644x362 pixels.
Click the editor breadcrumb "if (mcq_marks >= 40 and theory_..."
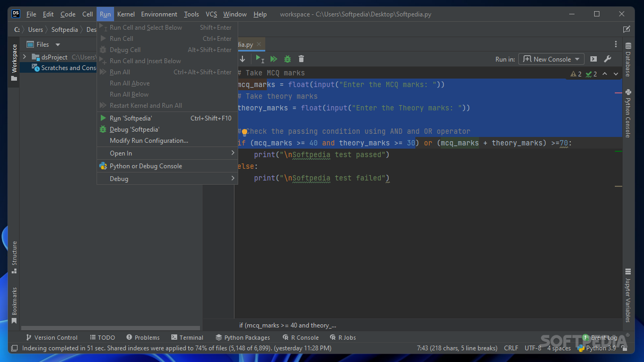coord(288,325)
